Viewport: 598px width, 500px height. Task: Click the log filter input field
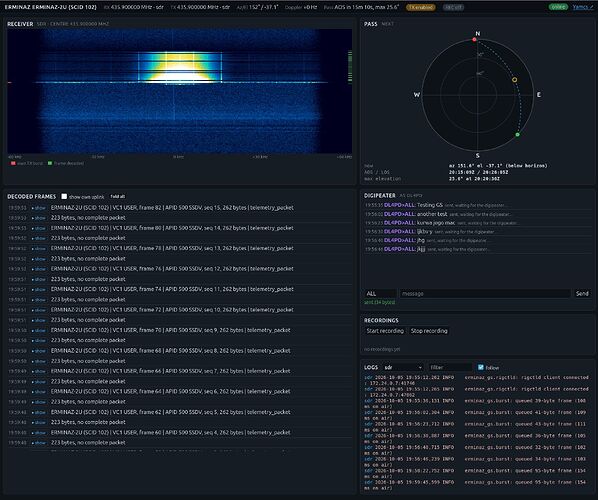tap(450, 367)
